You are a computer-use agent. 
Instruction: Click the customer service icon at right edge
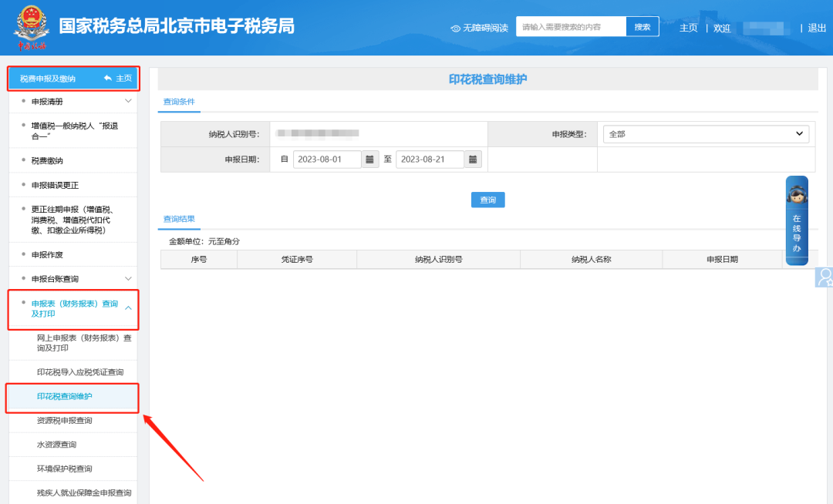pos(825,277)
